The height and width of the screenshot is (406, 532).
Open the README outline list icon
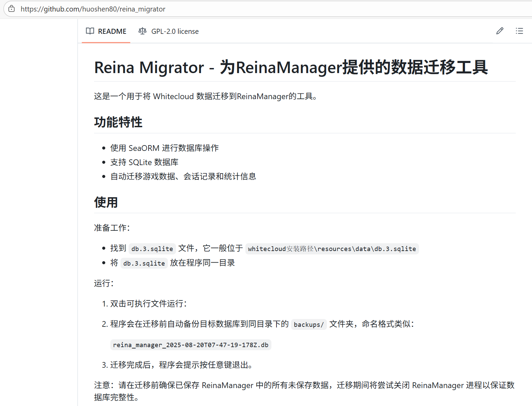pos(519,31)
